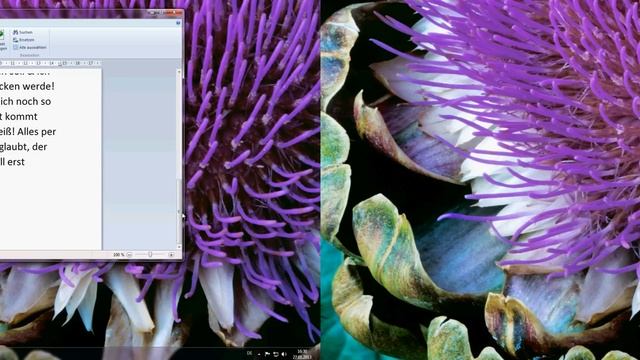Viewport: 640px width, 360px height.
Task: Click the taskbar clock and date
Action: [302, 353]
